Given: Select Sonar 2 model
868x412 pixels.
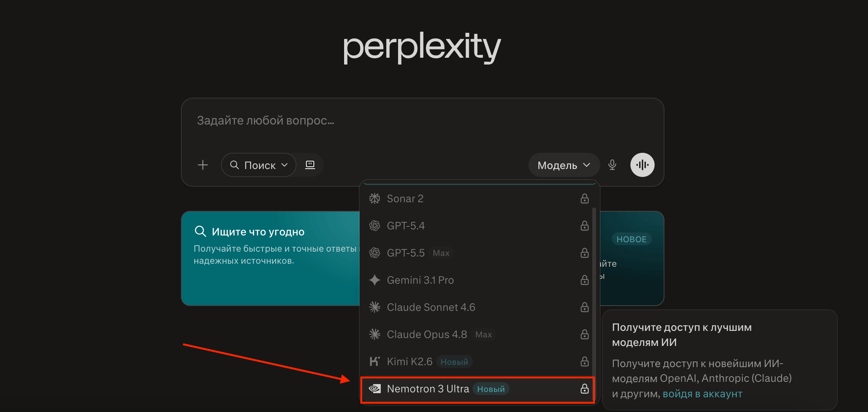Looking at the screenshot, I should click(477, 198).
